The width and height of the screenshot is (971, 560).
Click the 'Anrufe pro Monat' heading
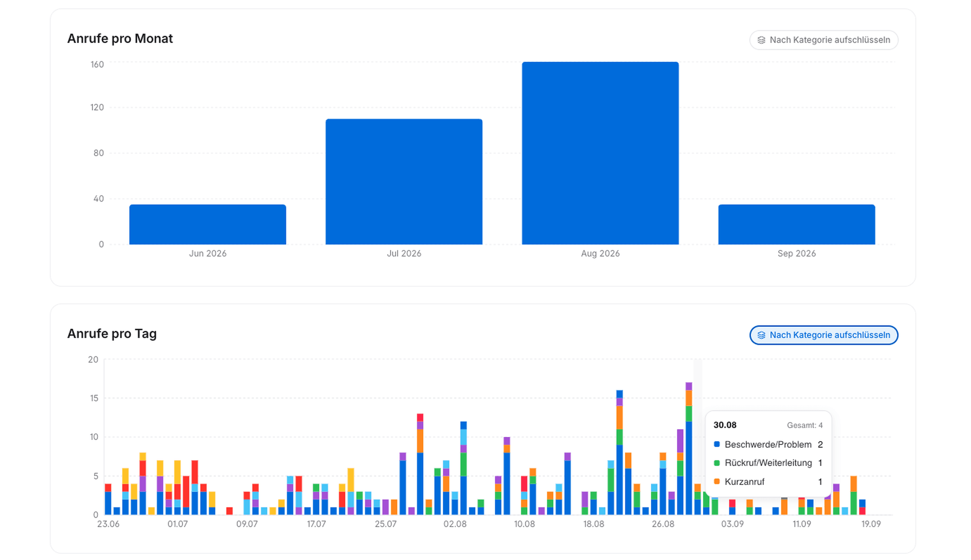point(120,38)
